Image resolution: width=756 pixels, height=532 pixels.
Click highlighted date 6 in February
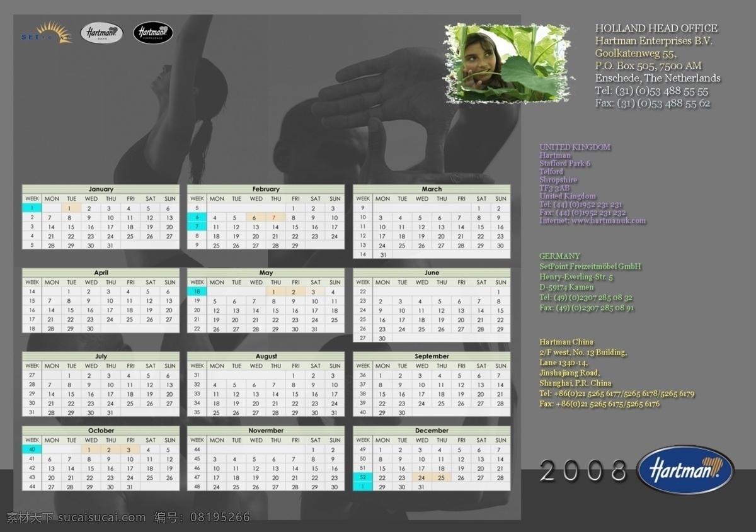coord(256,217)
